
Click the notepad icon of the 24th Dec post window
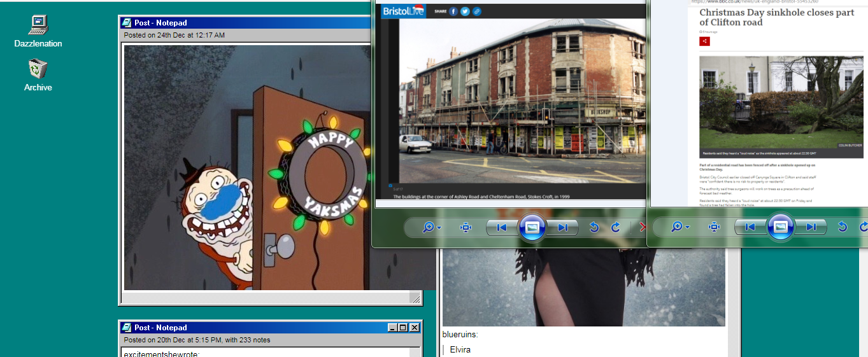click(x=127, y=23)
